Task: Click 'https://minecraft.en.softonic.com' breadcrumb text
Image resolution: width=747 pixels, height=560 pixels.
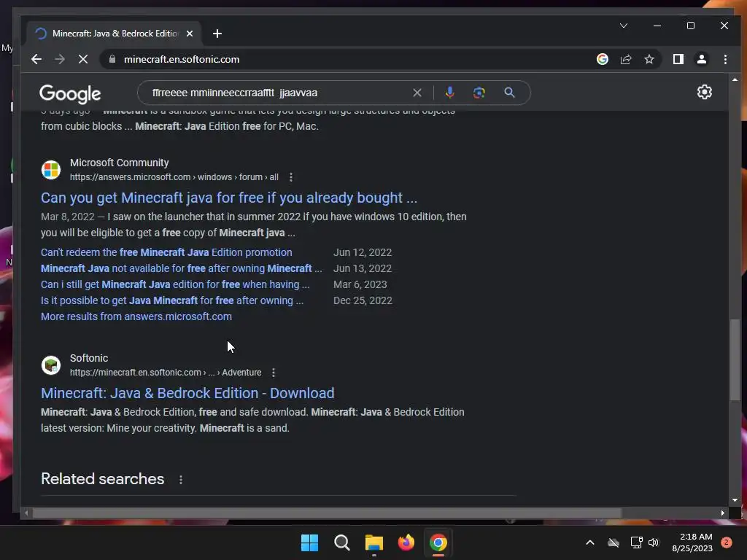Action: [135, 373]
